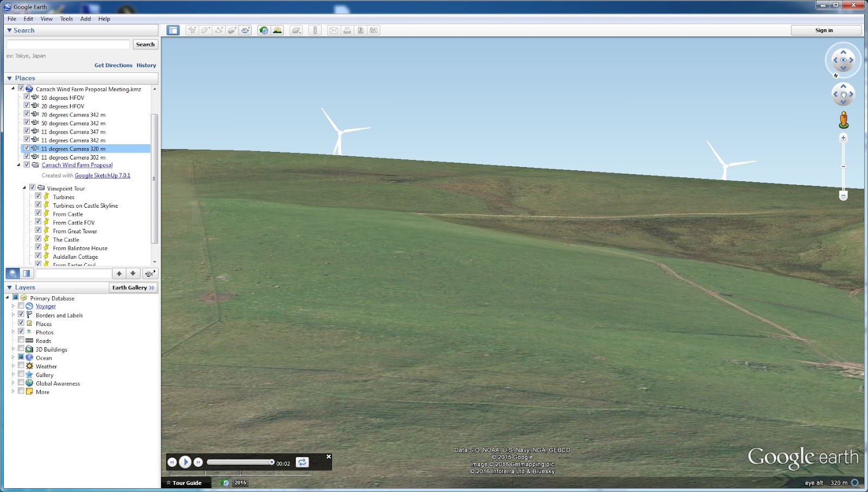
Task: Click the Move joystick hand control
Action: (843, 94)
